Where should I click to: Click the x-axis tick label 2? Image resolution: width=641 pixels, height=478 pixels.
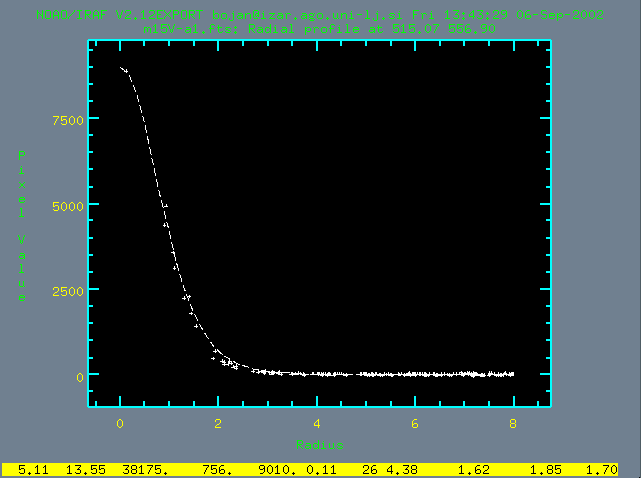(218, 424)
